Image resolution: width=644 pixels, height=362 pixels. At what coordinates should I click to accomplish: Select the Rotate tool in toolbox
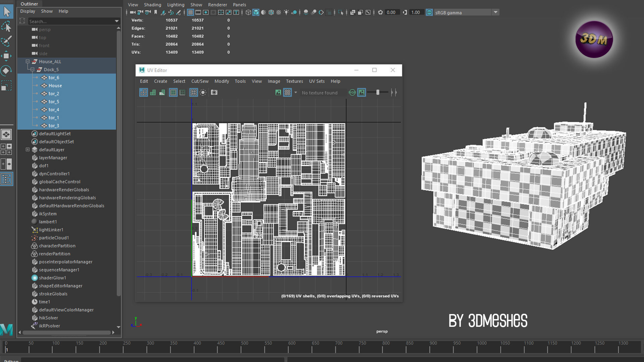click(x=6, y=71)
